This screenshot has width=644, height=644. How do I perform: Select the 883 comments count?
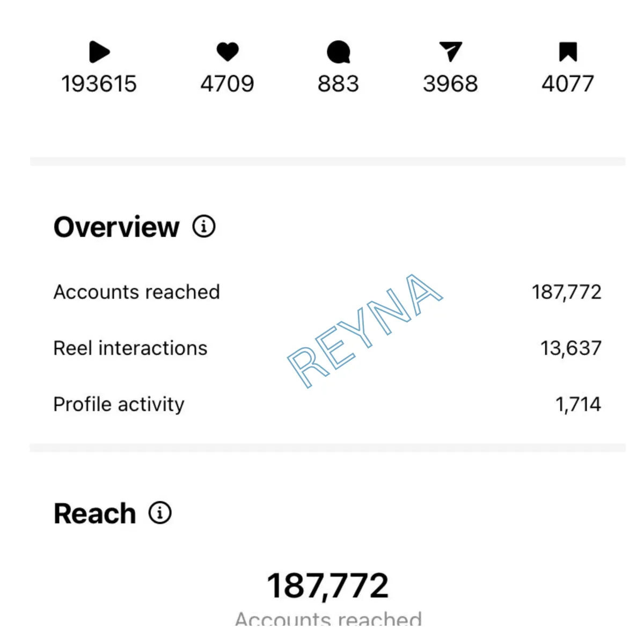(338, 84)
